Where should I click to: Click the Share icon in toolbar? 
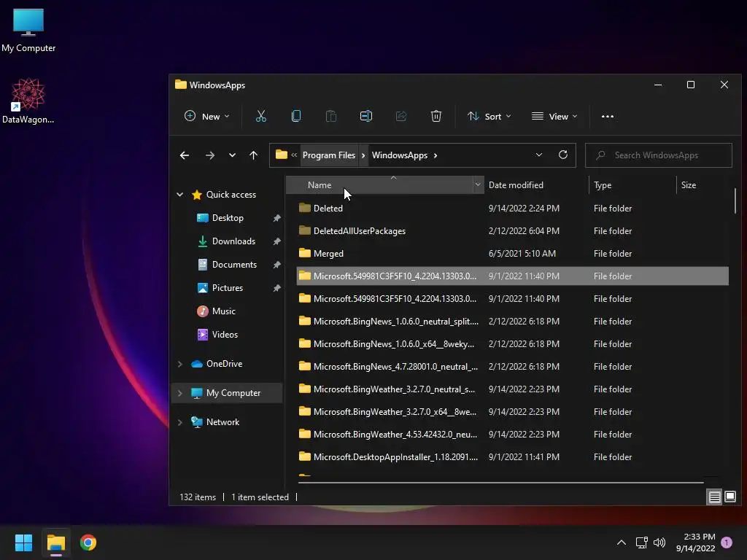pos(401,116)
